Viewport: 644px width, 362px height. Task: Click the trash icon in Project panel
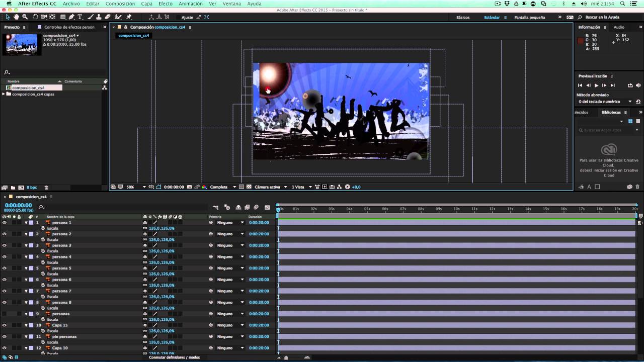(46, 188)
